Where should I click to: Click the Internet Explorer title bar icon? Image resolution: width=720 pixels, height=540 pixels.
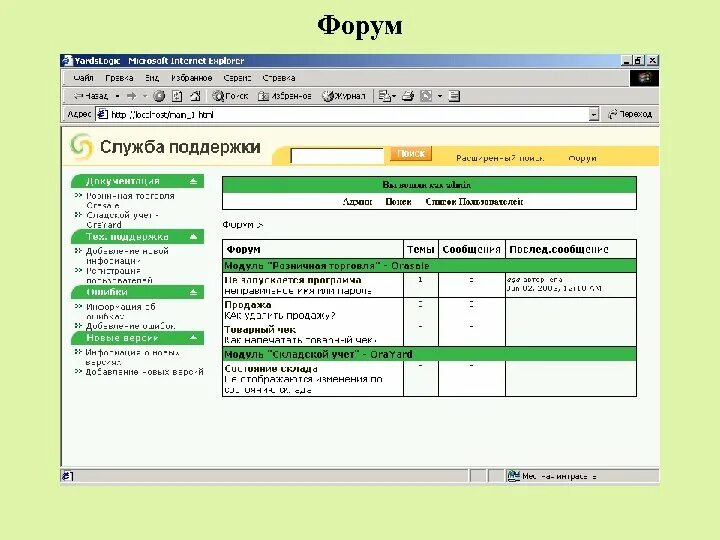click(68, 60)
